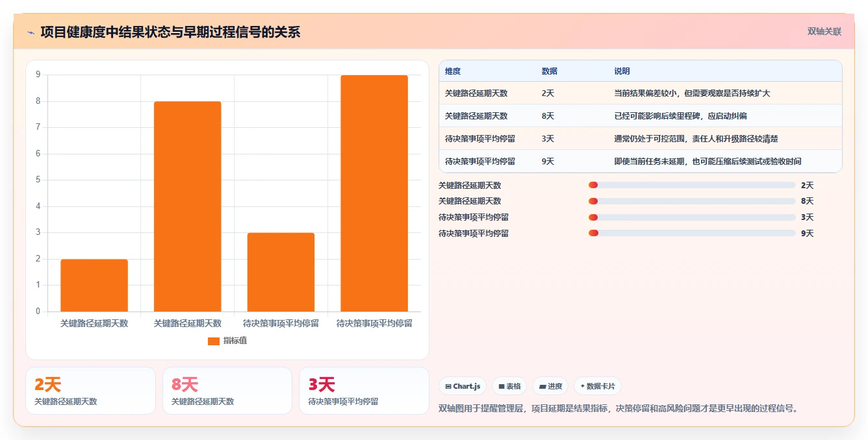The width and height of the screenshot is (868, 440).
Task: Select the tallest chart bar reaching value 9
Action: tap(374, 193)
